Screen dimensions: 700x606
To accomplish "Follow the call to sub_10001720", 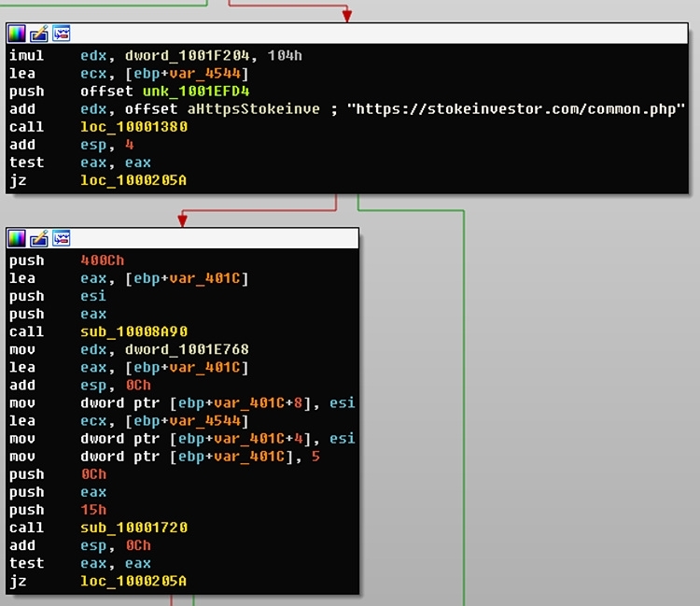I will tap(133, 528).
